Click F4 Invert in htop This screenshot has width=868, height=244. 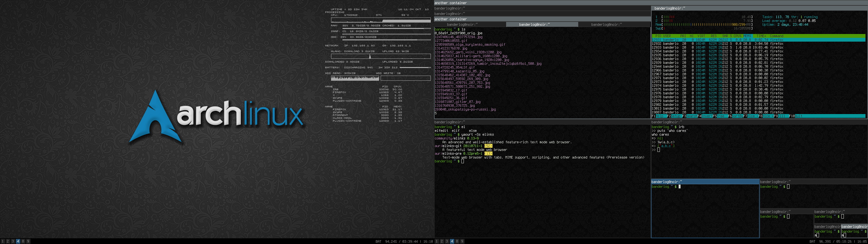coord(705,116)
